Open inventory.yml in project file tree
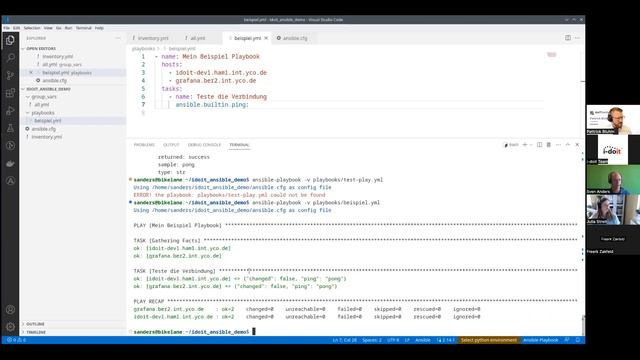The height and width of the screenshot is (360, 640). (x=47, y=137)
